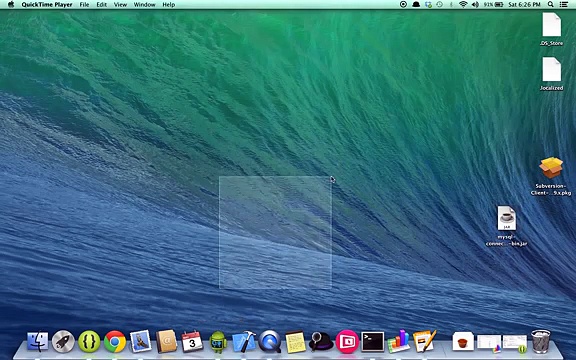The height and width of the screenshot is (360, 576).
Task: Click the battery 91% indicator
Action: tap(493, 4)
